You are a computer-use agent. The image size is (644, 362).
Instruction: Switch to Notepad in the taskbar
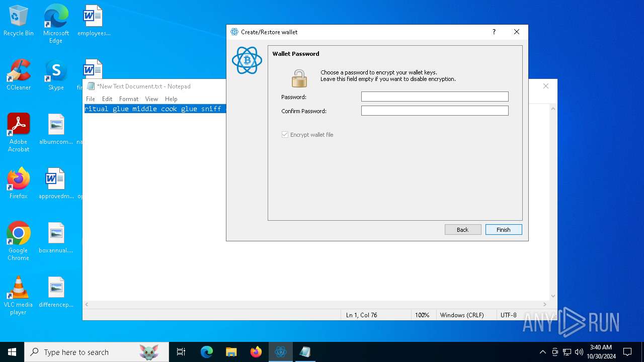(x=305, y=352)
